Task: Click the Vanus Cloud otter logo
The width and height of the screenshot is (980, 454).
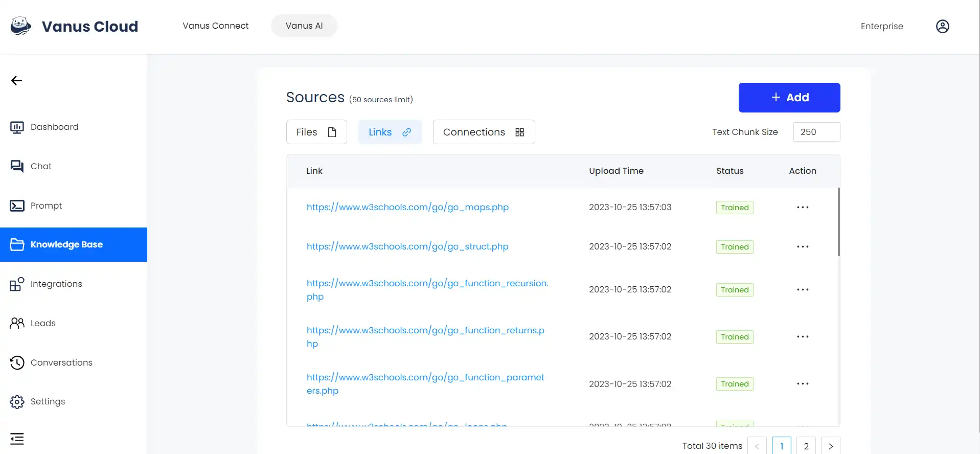Action: (21, 26)
